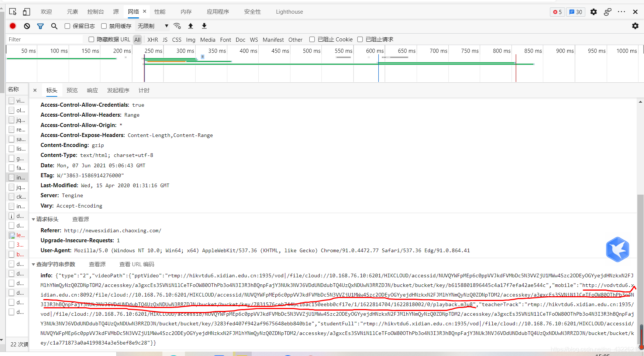644x356 pixels.
Task: Filter requests by Font type
Action: [225, 40]
